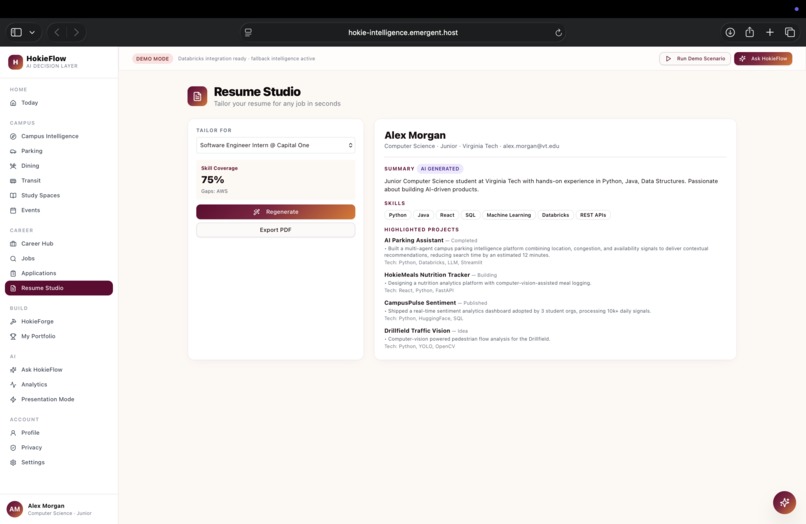Viewport: 806px width, 524px height.
Task: Open the Career Hub page
Action: [59, 244]
